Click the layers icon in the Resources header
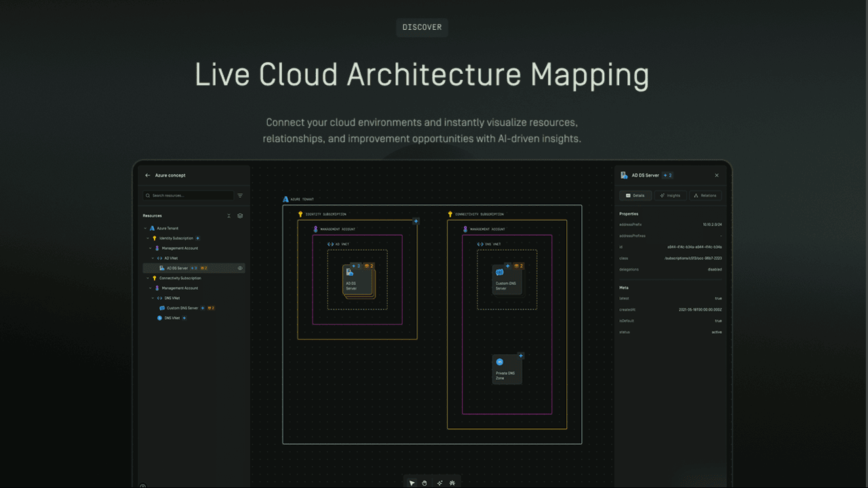Screen dimensions: 868x488 coord(240,216)
